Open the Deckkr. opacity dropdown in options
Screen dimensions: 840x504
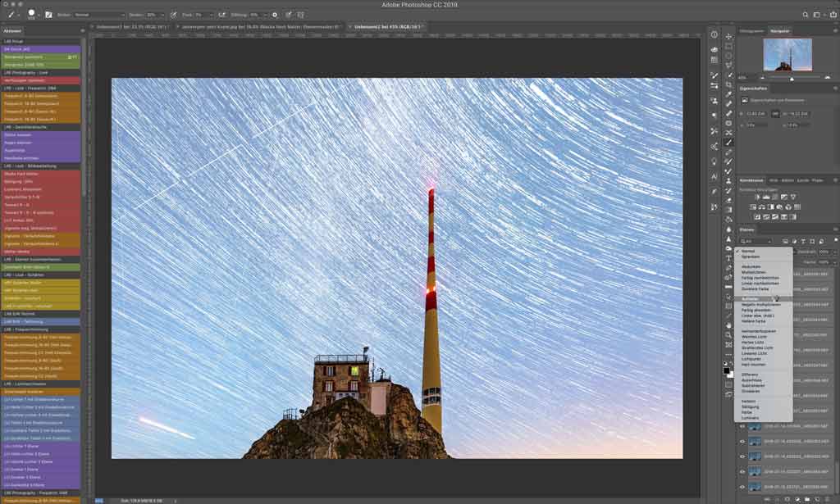click(164, 15)
